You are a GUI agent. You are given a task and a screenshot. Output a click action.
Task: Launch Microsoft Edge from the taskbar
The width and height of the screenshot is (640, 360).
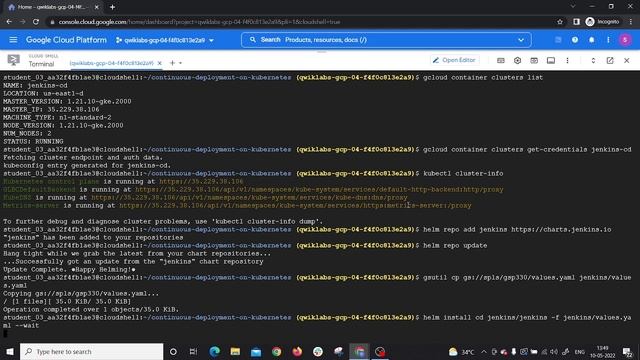[x=214, y=351]
